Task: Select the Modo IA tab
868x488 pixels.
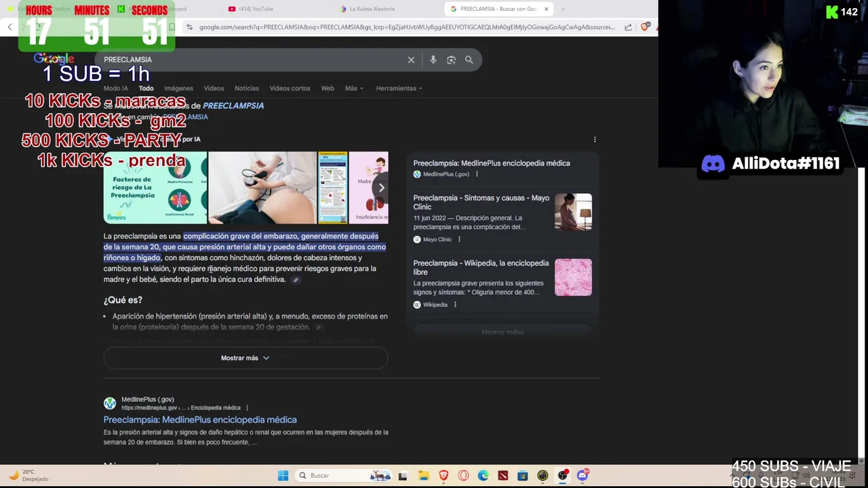Action: click(115, 88)
